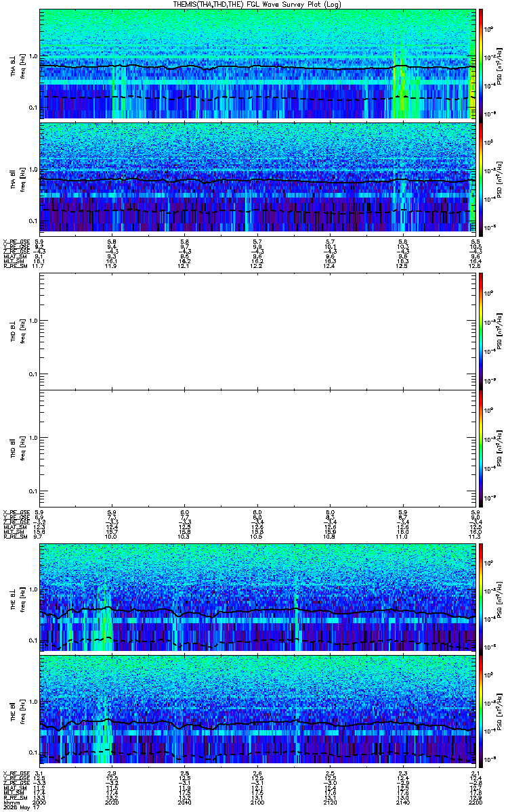This screenshot has width=508, height=812.
Task: Click the R_RE_SM label under the THA panels
Action: [x=15, y=267]
